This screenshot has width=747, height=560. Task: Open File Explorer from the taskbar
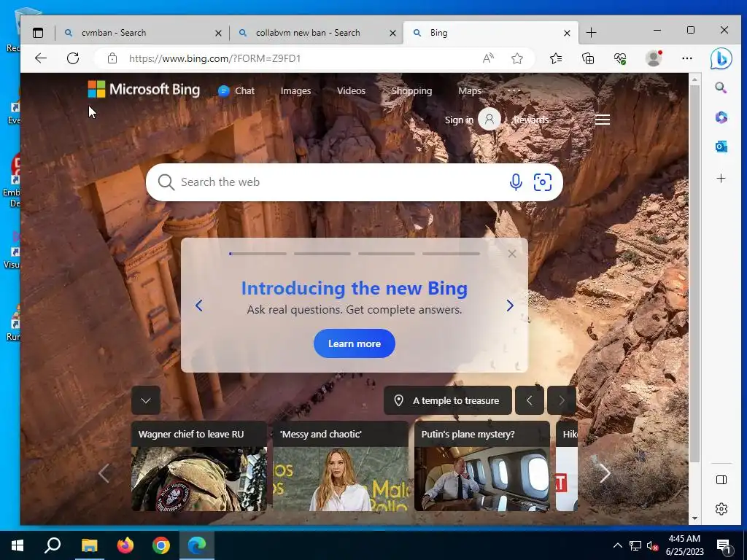coord(89,545)
